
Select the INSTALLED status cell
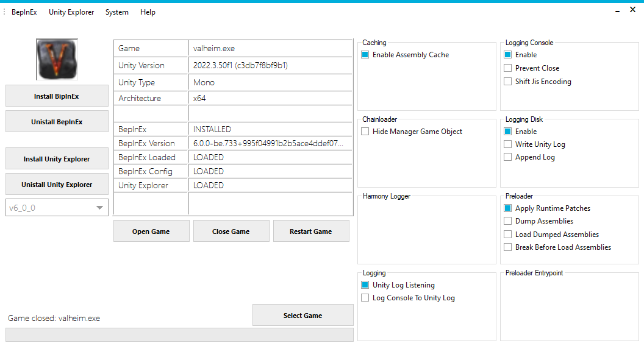pyautogui.click(x=270, y=129)
